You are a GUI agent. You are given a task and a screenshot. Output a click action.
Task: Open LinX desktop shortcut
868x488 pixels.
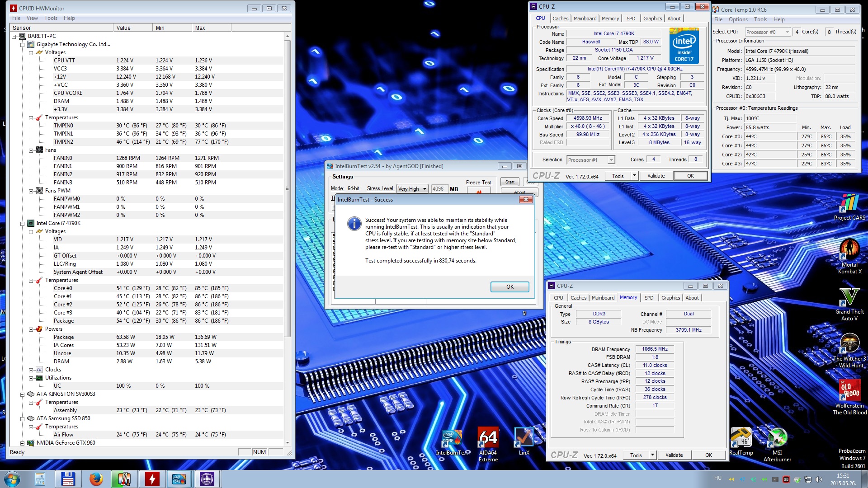point(524,441)
